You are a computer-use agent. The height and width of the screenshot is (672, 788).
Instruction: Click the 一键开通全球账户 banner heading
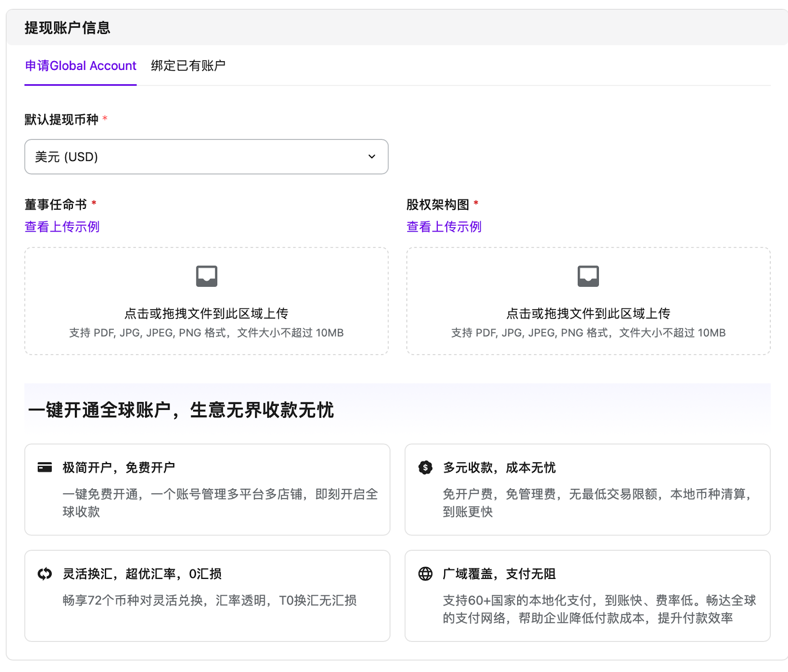coord(181,410)
